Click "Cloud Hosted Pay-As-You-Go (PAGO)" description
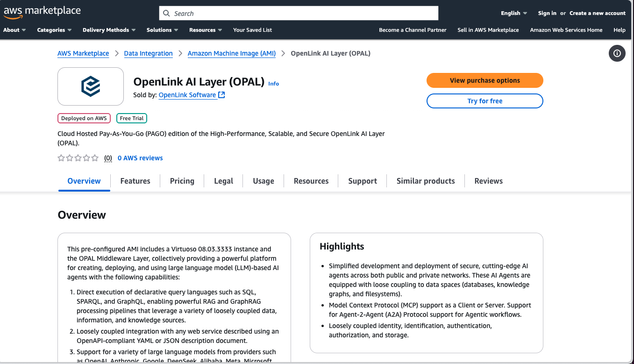Viewport: 634px width, 364px height. pyautogui.click(x=221, y=138)
